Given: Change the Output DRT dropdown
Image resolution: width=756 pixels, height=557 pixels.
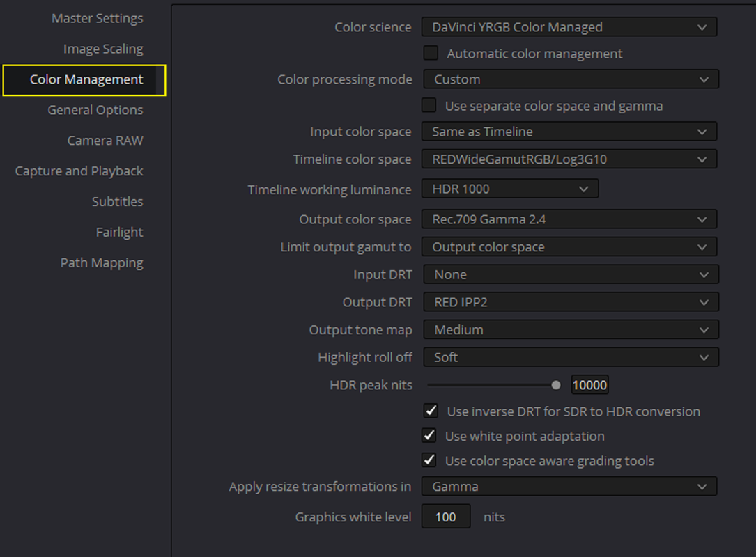Looking at the screenshot, I should 571,302.
